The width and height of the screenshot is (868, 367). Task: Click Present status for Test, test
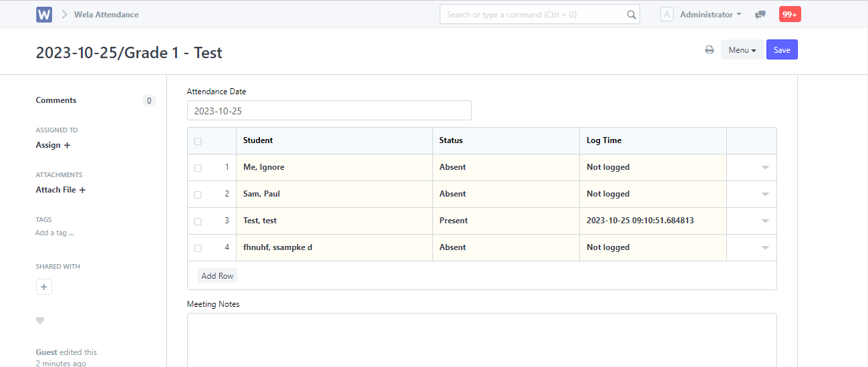[x=506, y=221]
